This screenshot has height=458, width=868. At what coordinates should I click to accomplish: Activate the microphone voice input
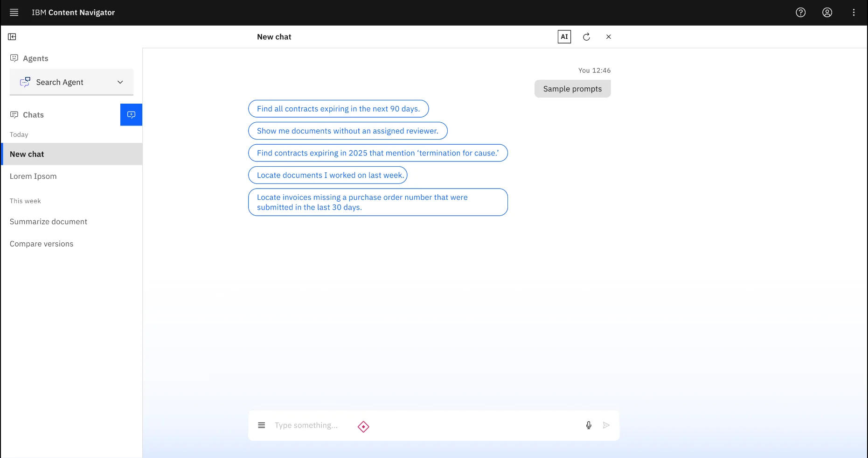(589, 425)
